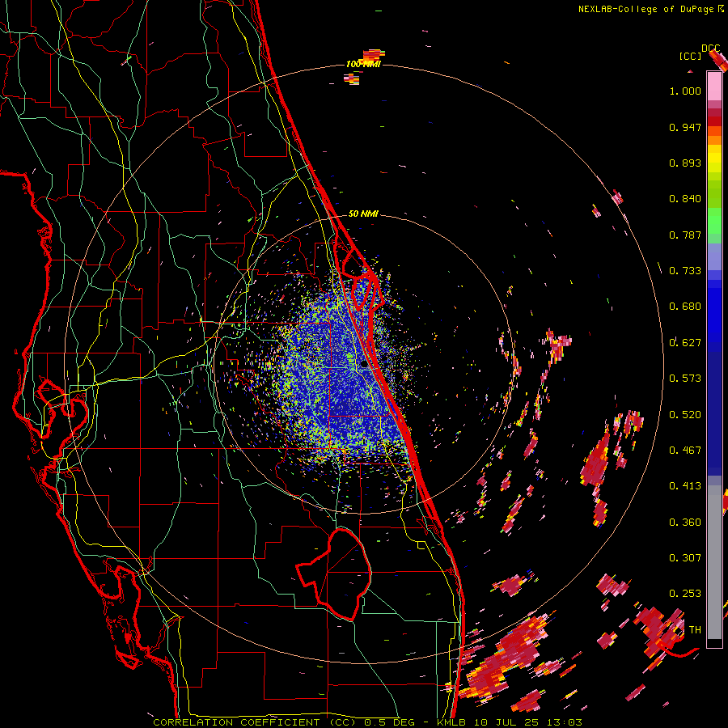
Task: Select the 0.573 scale value
Action: pyautogui.click(x=685, y=379)
